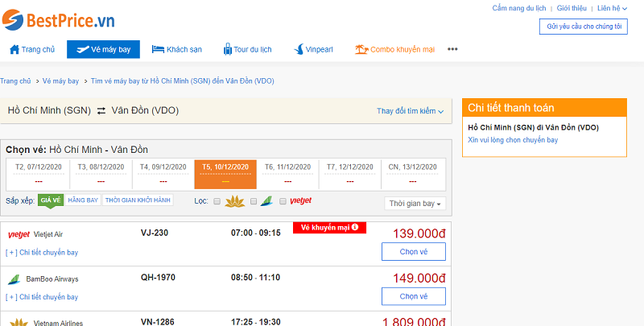Click Bamboo Airways logo in filter
This screenshot has width=644, height=326.
pos(266,201)
